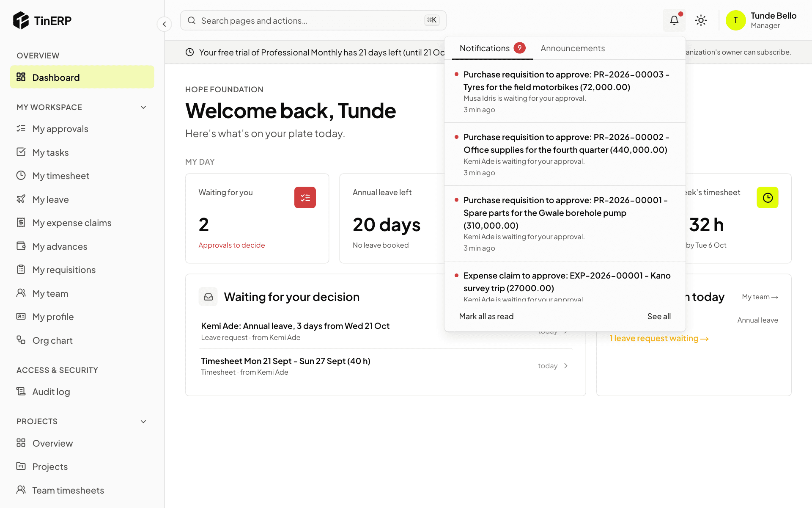Click My team arrow link

click(760, 297)
